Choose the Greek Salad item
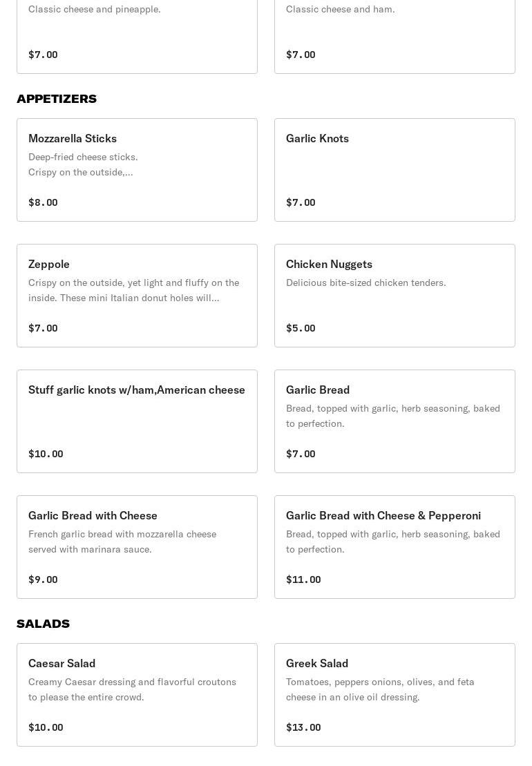The image size is (532, 766). click(x=395, y=695)
